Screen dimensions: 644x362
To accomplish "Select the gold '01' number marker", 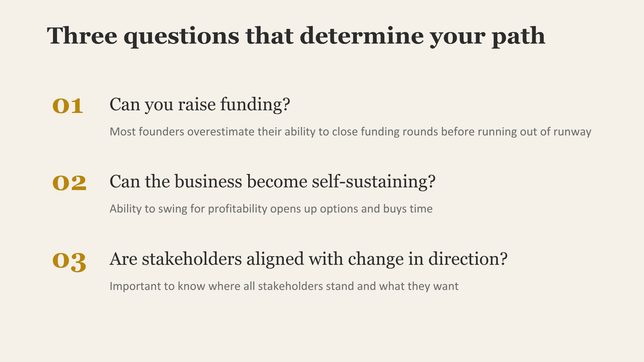I will [x=68, y=106].
